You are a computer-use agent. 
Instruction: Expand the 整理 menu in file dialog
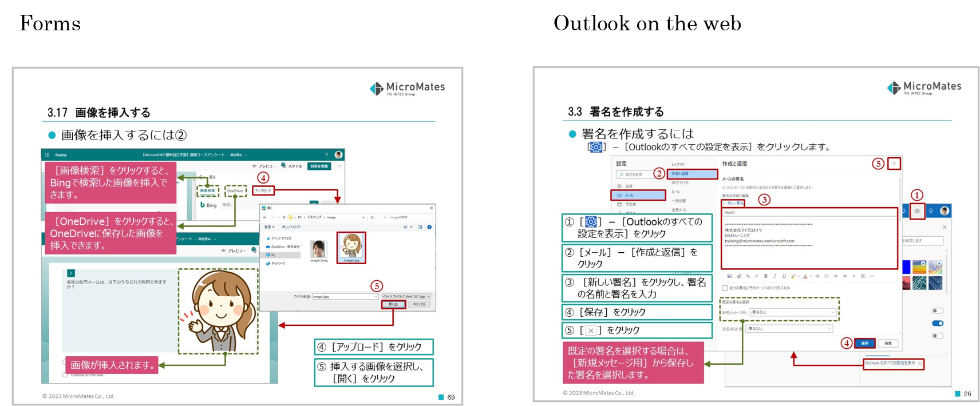[x=269, y=227]
